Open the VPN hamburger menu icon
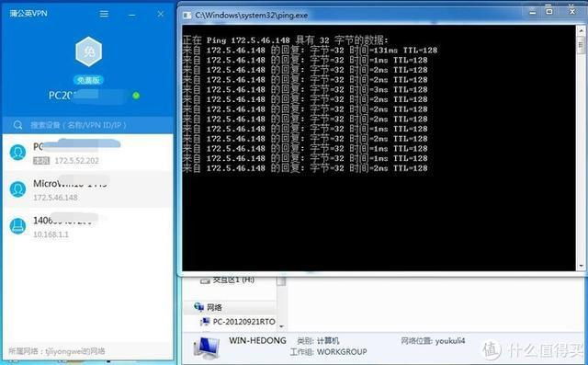 [104, 14]
